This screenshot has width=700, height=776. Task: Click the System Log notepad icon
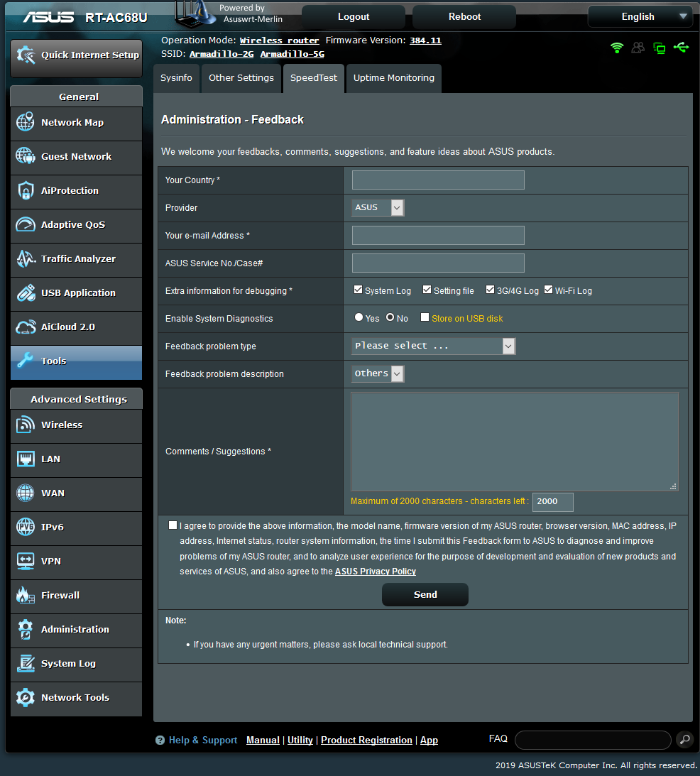26,664
